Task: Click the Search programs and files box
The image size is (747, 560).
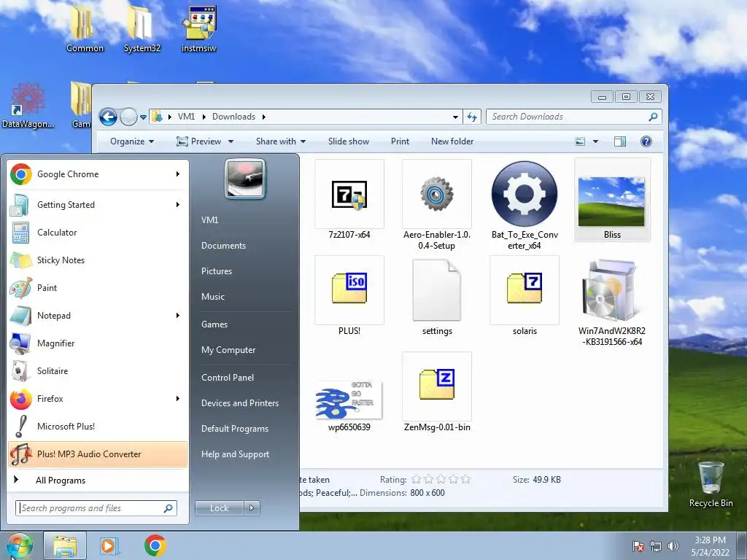Action: (x=96, y=508)
